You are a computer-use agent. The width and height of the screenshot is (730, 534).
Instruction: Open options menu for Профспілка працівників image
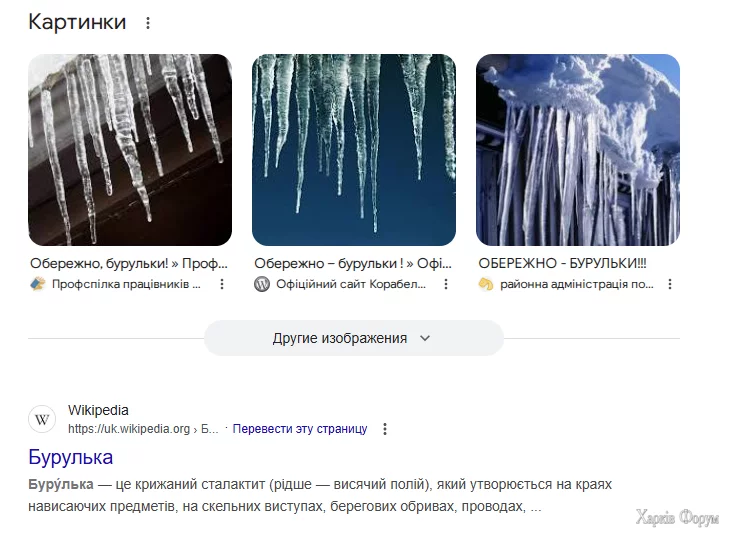pyautogui.click(x=222, y=284)
